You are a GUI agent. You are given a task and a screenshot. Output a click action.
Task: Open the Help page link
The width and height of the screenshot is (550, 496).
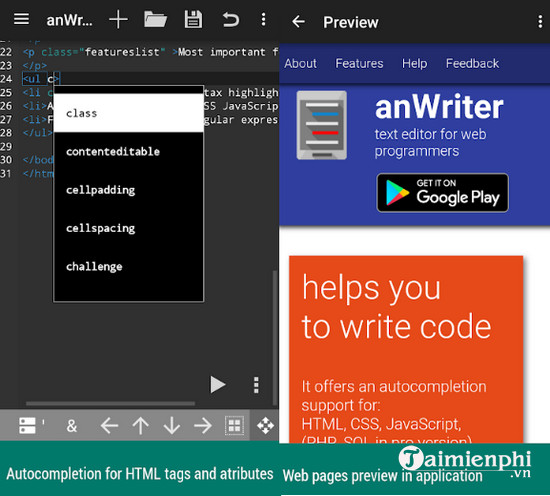click(x=414, y=63)
